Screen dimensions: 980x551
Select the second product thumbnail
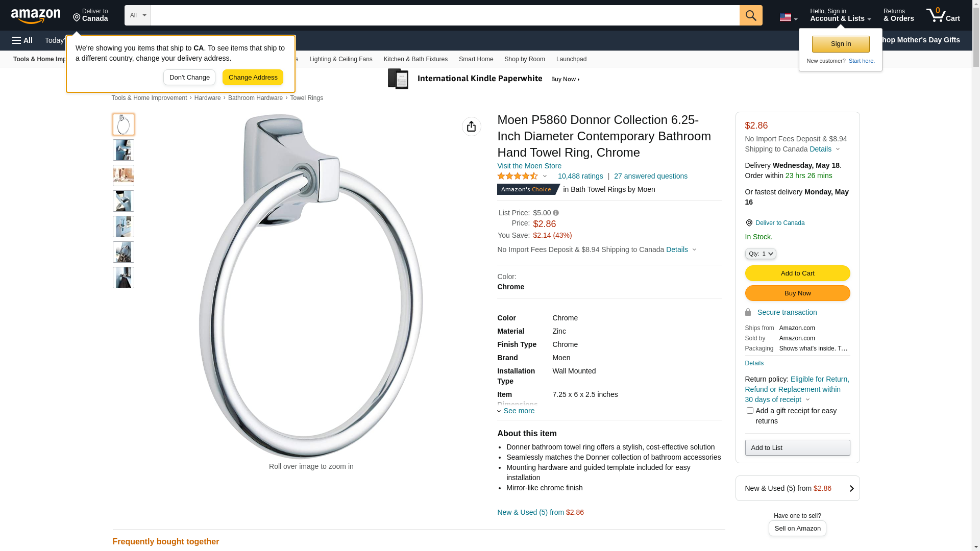[123, 150]
